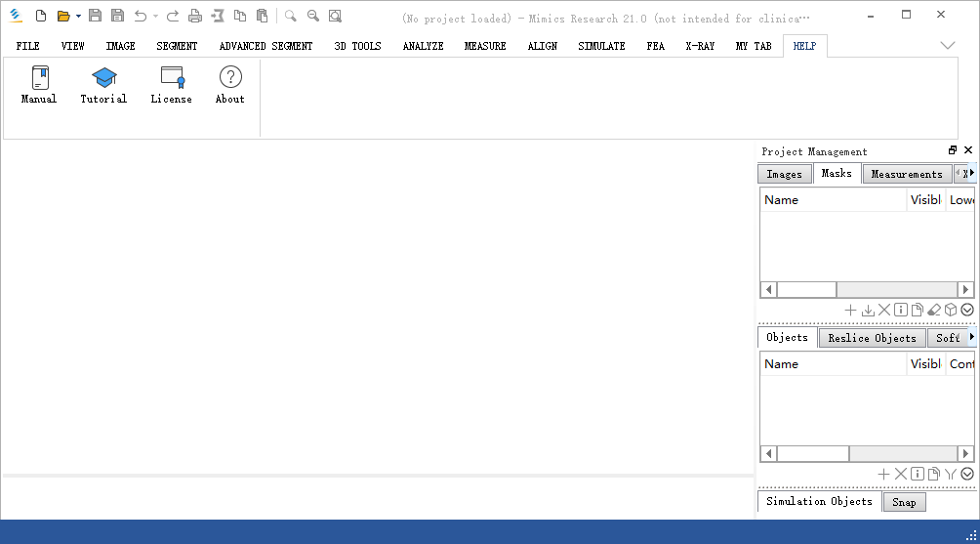Screen dimensions: 980x544
Task: Create a new project with the blank page icon
Action: (x=41, y=16)
